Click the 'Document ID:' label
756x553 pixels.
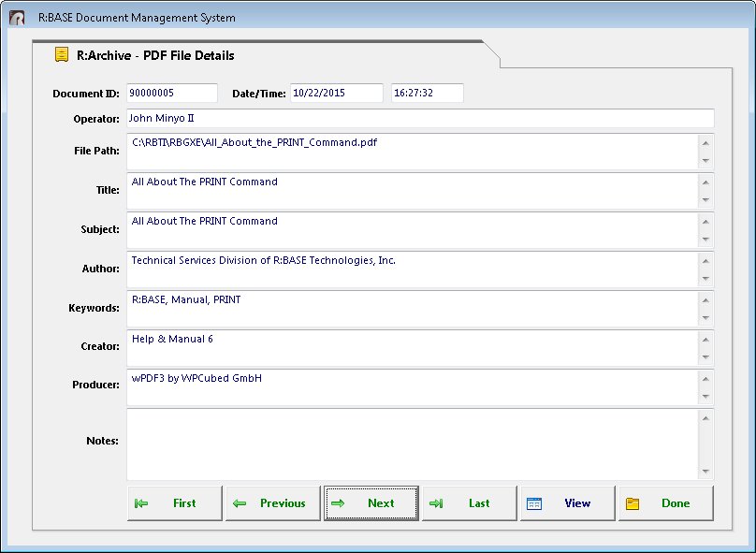tap(86, 94)
